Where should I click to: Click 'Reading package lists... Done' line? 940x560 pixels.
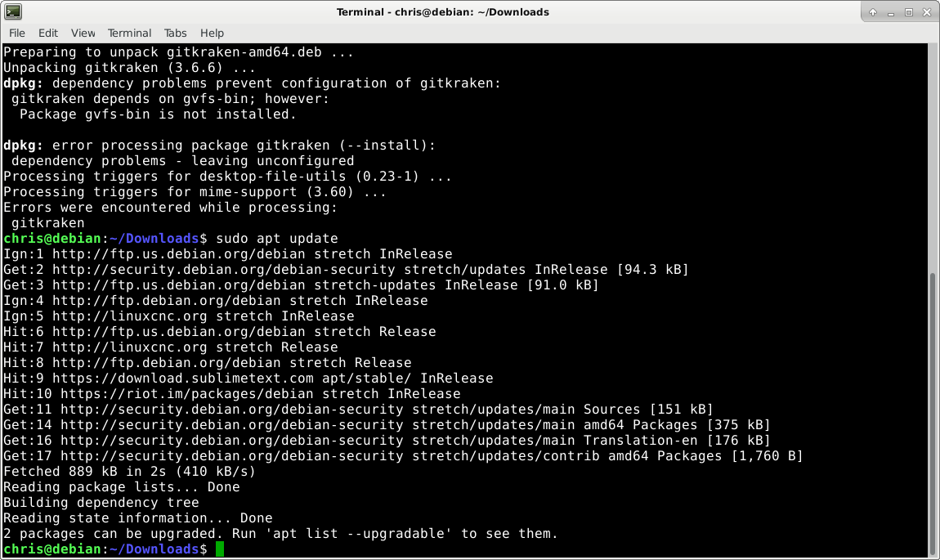point(121,487)
